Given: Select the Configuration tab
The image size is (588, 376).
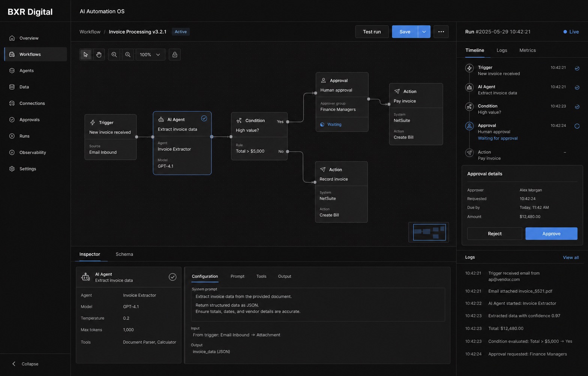Looking at the screenshot, I should pos(205,276).
